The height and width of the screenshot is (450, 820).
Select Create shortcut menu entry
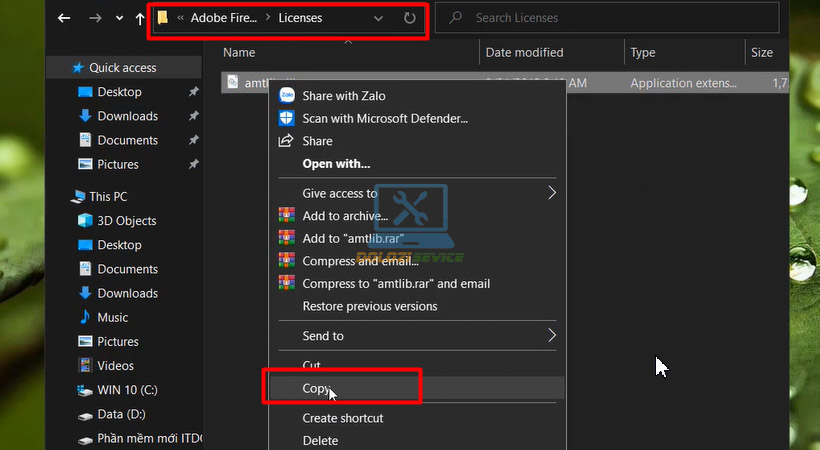click(342, 418)
